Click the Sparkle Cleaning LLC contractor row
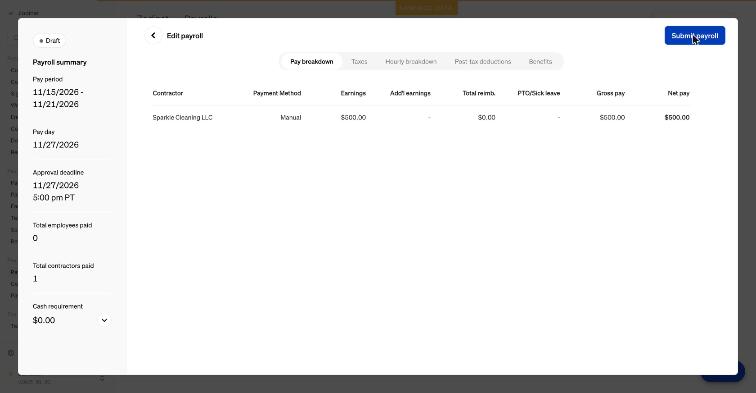The height and width of the screenshot is (393, 756). 421,118
